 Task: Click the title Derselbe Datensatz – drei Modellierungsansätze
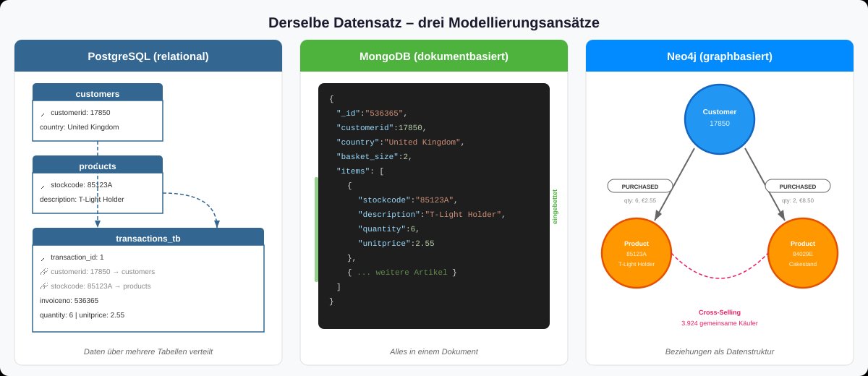[434, 22]
